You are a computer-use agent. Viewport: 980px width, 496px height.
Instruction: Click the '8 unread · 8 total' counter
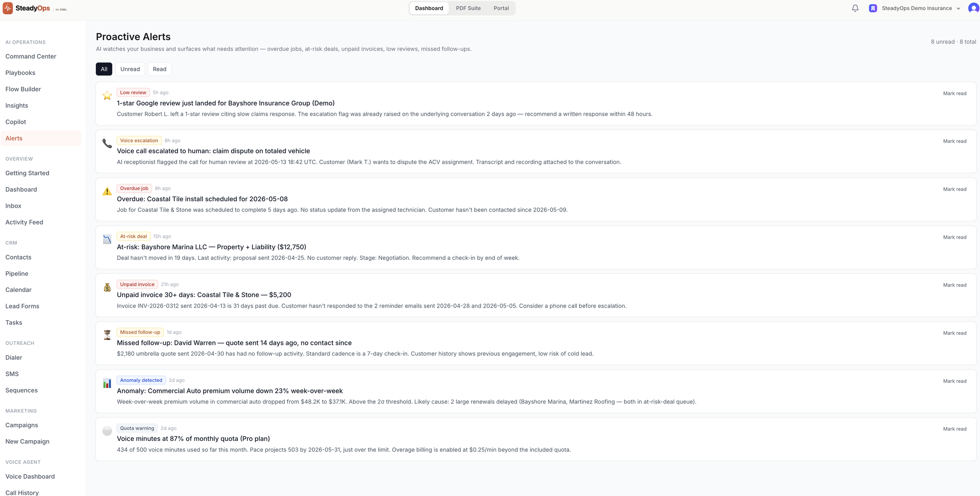click(x=953, y=42)
